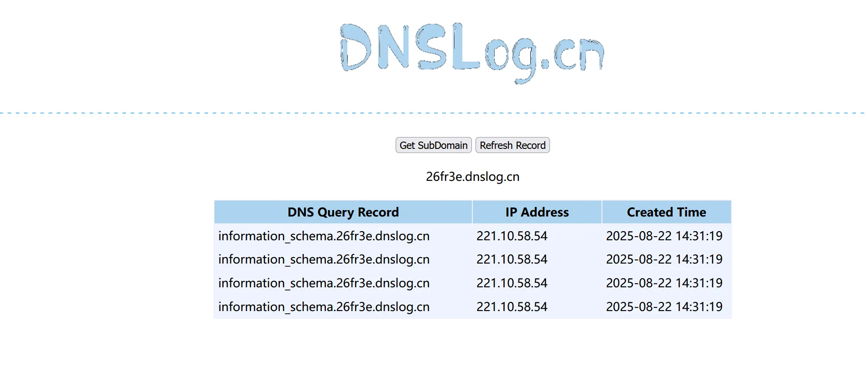868x375 pixels.
Task: Click the Created Time column header
Action: pos(666,212)
